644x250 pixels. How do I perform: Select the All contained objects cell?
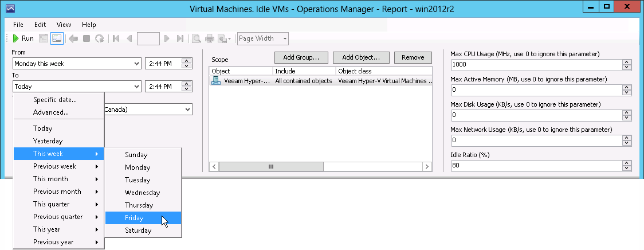[304, 81]
